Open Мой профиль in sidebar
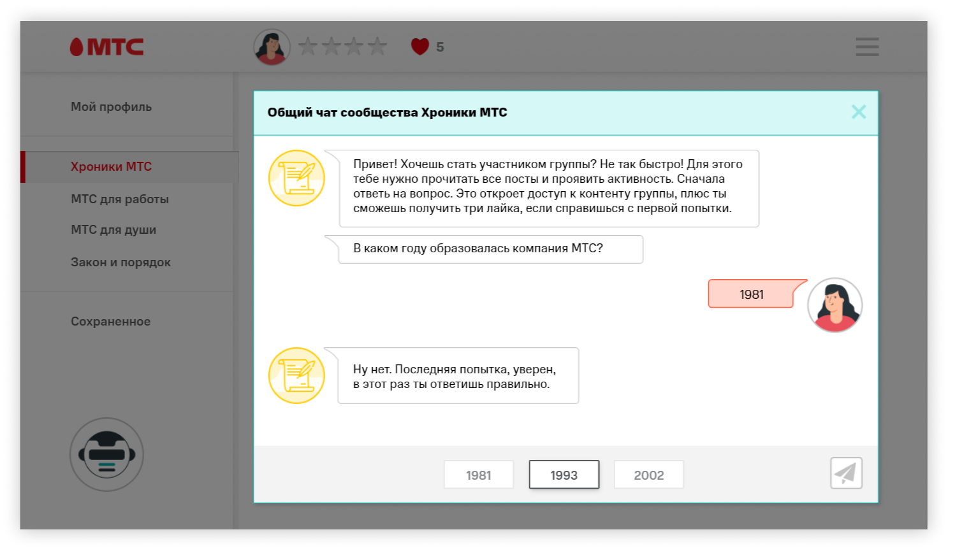 coord(111,106)
